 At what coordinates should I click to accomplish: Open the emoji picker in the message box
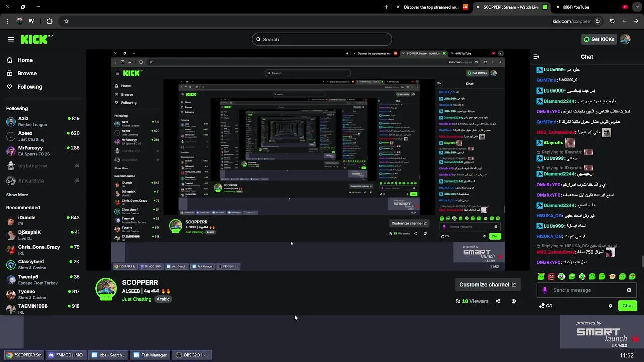[x=629, y=290]
